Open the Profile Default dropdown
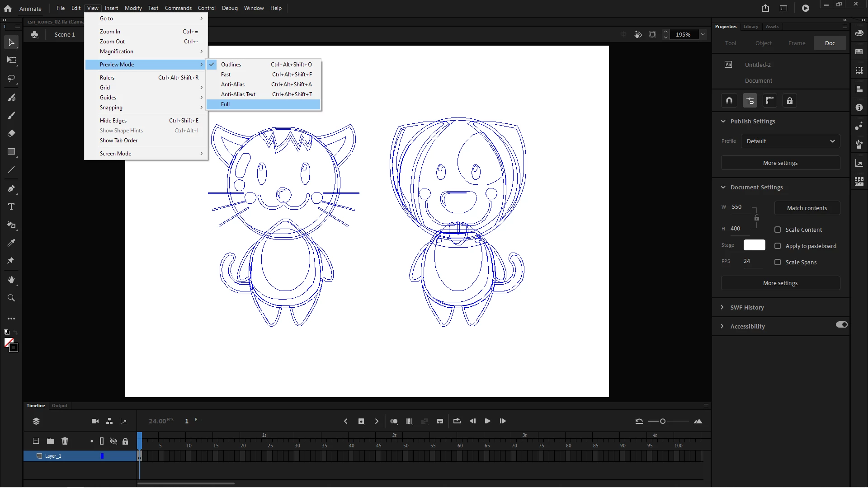Screen dimensions: 868x488 pyautogui.click(x=790, y=141)
